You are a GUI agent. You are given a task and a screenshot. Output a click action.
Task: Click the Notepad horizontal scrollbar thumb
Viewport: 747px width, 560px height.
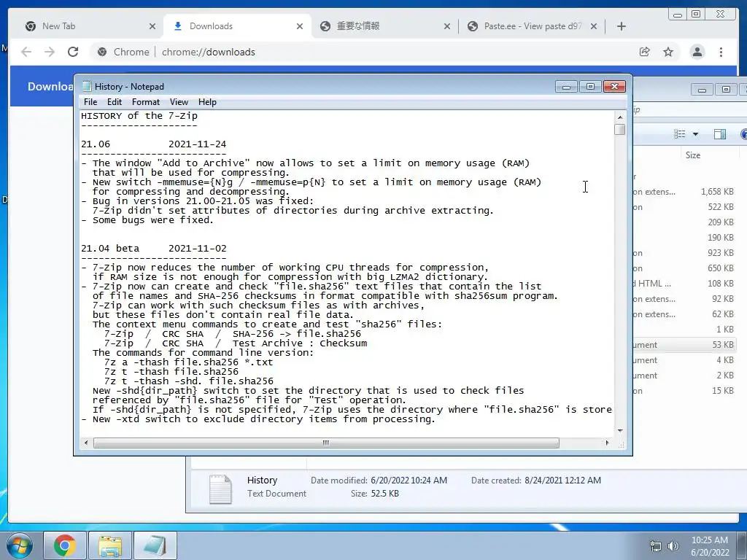point(326,443)
